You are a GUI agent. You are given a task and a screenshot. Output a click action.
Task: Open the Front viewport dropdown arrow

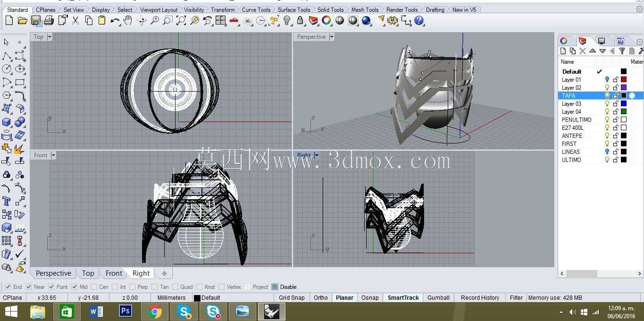(53, 155)
